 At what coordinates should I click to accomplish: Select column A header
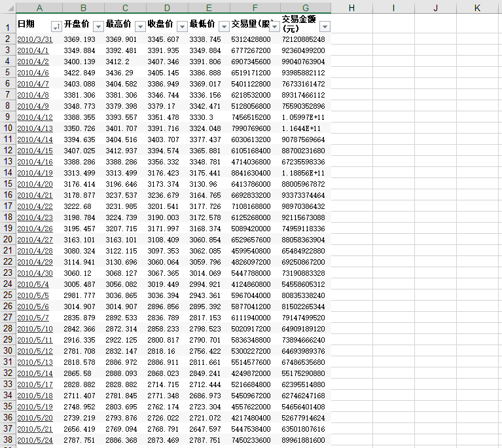click(x=39, y=8)
